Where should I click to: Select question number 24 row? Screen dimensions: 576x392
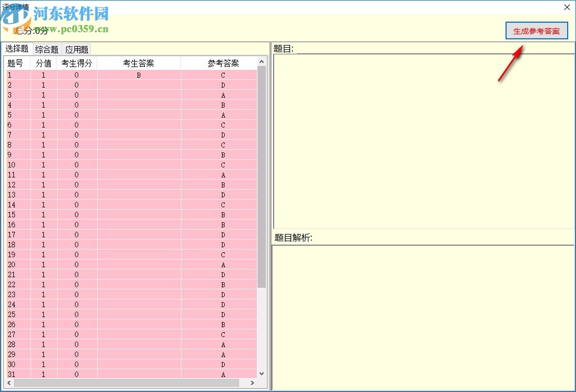click(12, 304)
